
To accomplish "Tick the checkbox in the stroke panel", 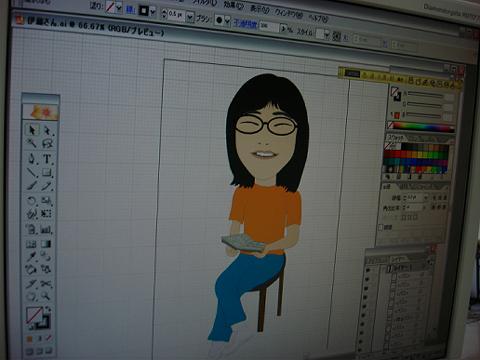I will coord(381,227).
